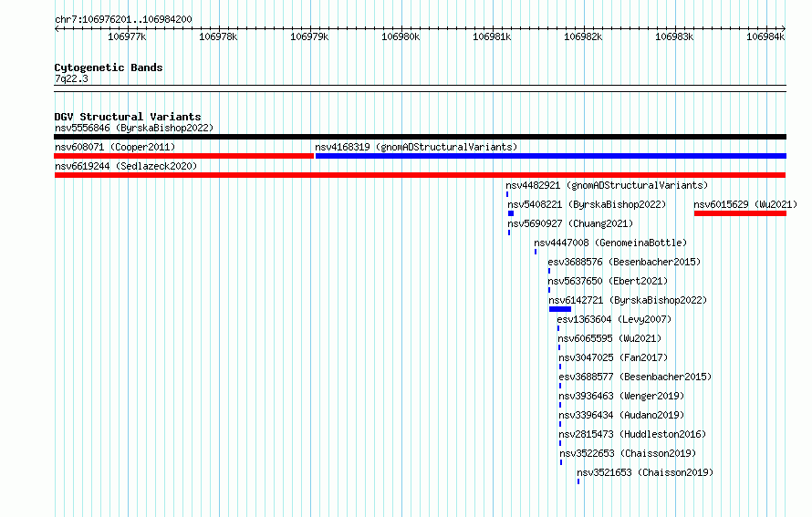Open nsv6065595 (Wu2021) label

click(x=609, y=338)
